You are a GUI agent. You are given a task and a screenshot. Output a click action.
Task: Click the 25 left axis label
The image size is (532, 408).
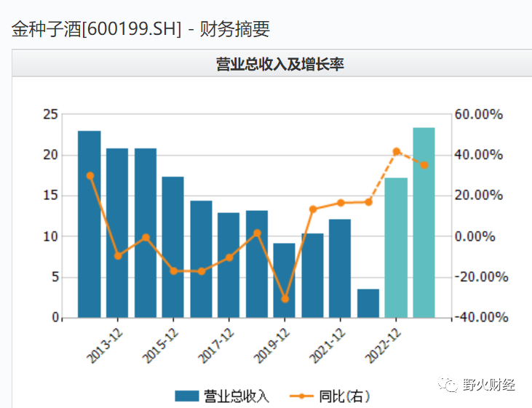[x=50, y=114]
